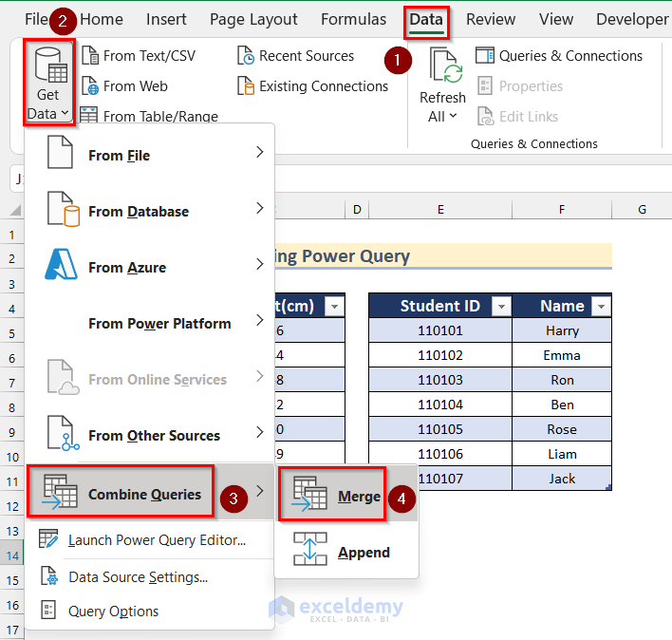Switch to the Developer tab
Image resolution: width=672 pixels, height=640 pixels.
632,20
